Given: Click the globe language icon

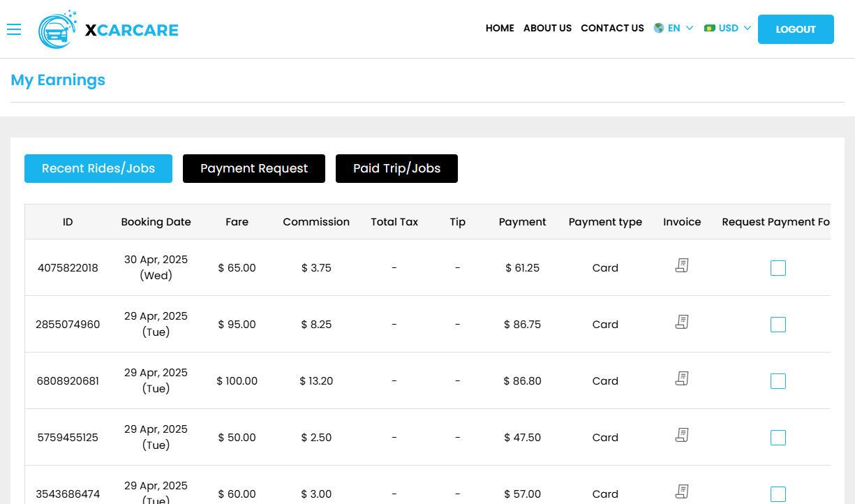Looking at the screenshot, I should pos(658,28).
